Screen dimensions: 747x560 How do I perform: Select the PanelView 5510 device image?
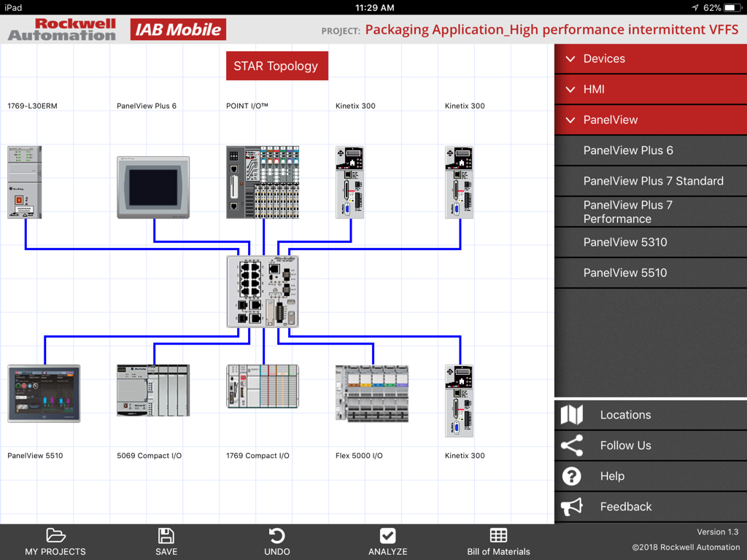(43, 392)
